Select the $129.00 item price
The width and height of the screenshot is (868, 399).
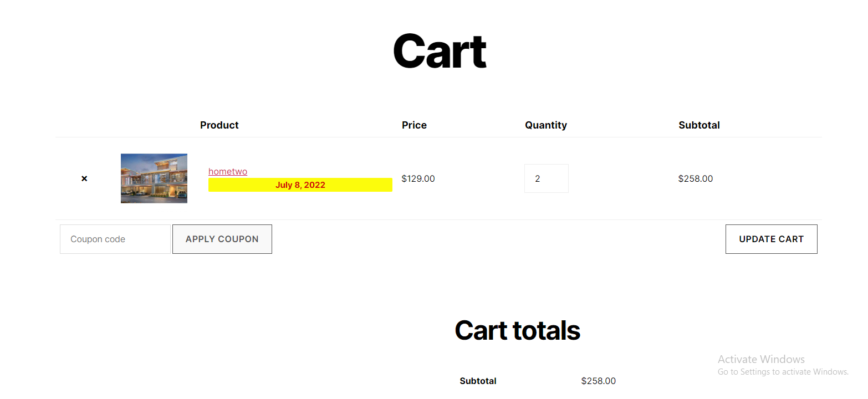pos(418,178)
